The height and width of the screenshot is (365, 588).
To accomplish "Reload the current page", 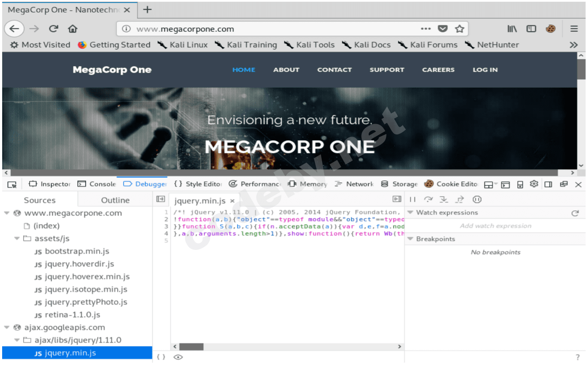I will click(53, 29).
